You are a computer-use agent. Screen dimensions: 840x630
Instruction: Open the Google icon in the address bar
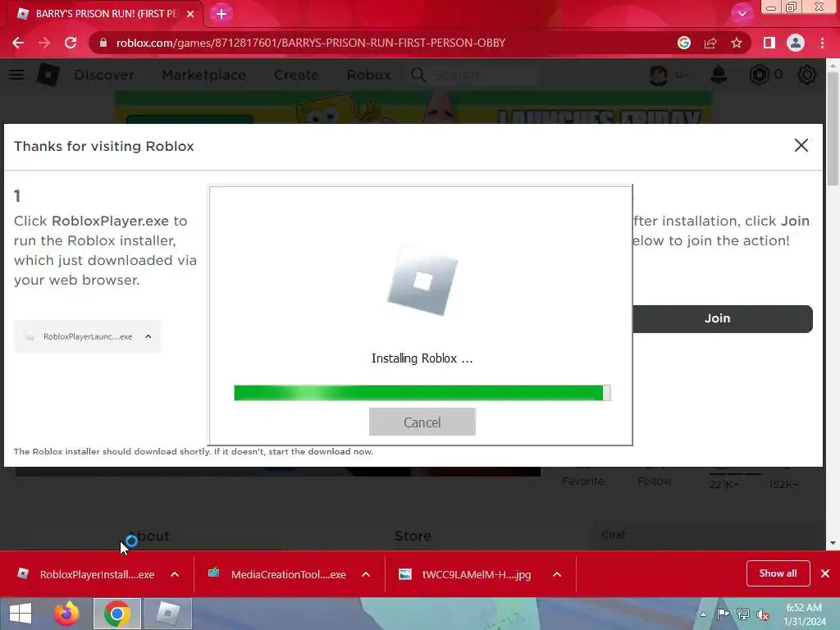[683, 43]
